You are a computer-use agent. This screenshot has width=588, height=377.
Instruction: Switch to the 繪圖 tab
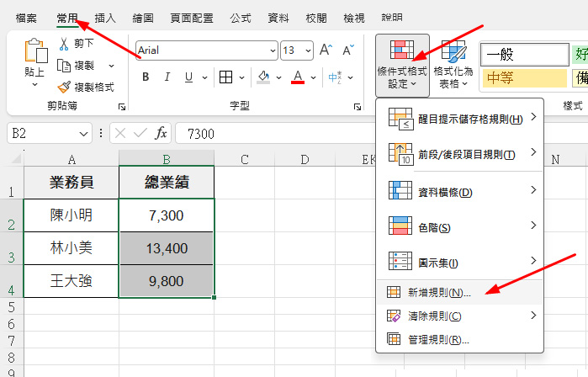[x=143, y=18]
